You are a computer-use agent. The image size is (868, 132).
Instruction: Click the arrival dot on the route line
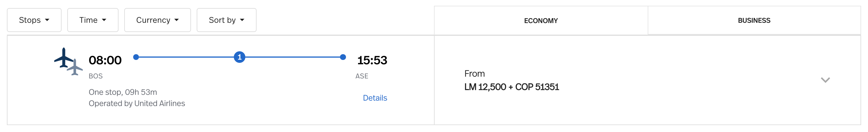[343, 57]
